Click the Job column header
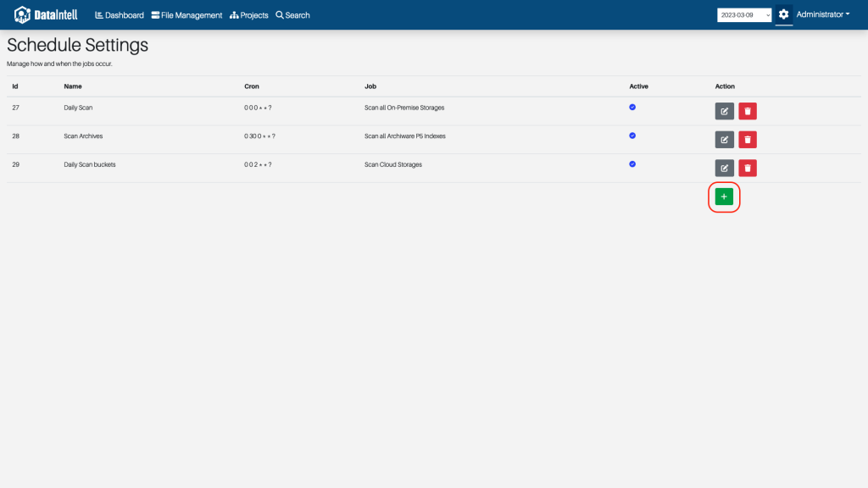868x488 pixels. (370, 86)
